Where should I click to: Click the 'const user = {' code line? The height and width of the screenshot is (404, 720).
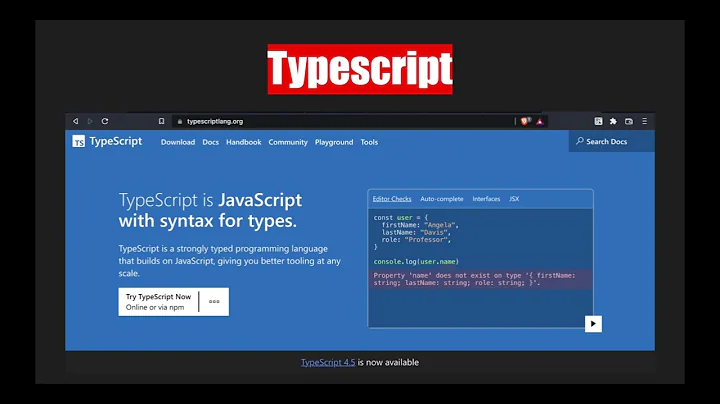click(400, 218)
